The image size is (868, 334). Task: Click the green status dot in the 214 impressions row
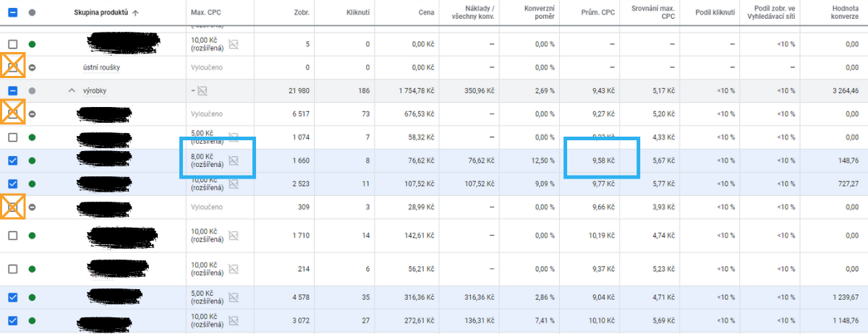(32, 269)
